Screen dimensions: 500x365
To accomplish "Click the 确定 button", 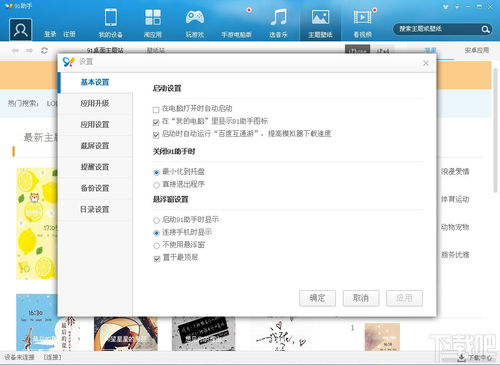I will (317, 298).
